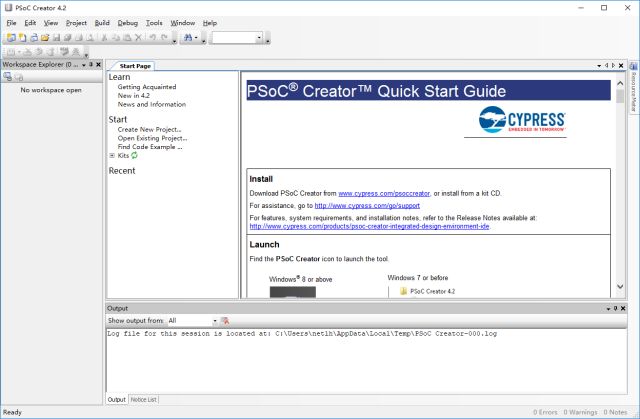This screenshot has width=640, height=419.
Task: Click Create New Project... link
Action: (149, 129)
